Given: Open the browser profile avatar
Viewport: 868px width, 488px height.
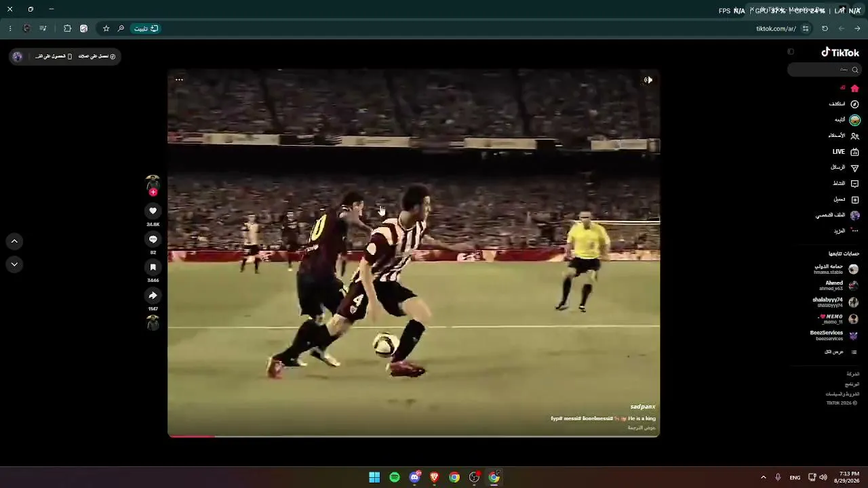Looking at the screenshot, I should [26, 28].
